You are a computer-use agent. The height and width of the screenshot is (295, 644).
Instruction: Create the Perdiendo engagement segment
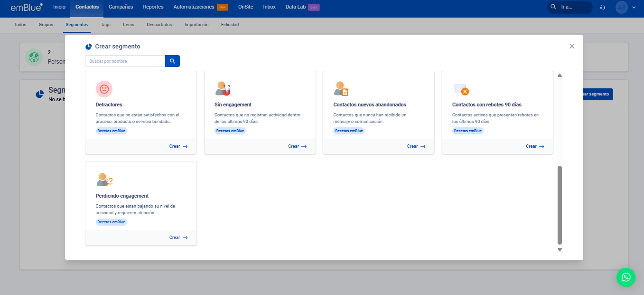[178, 238]
